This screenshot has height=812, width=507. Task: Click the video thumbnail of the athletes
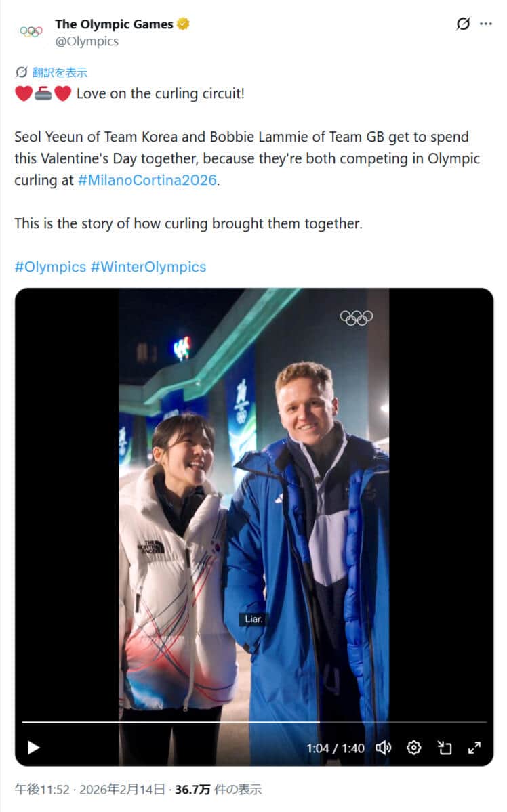coord(254,508)
